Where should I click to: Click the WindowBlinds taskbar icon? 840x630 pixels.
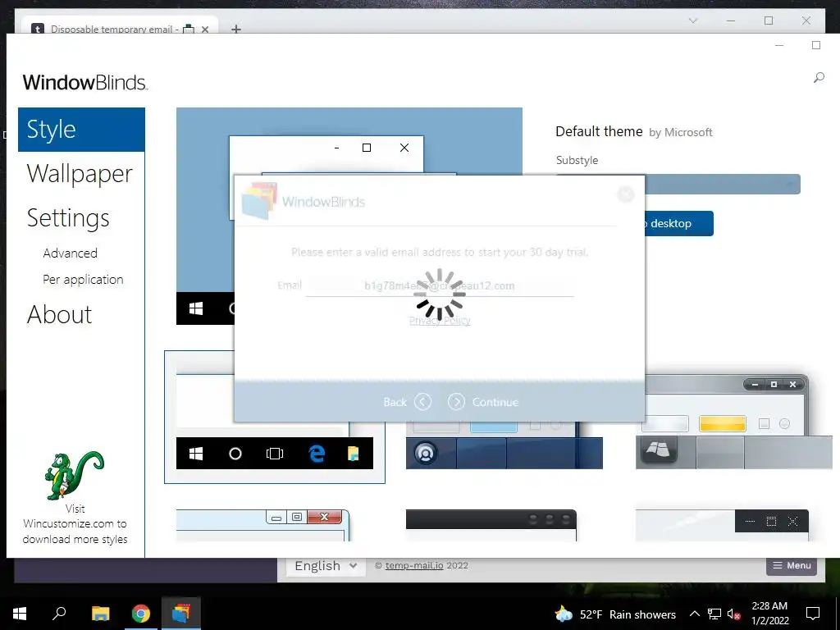coord(180,614)
